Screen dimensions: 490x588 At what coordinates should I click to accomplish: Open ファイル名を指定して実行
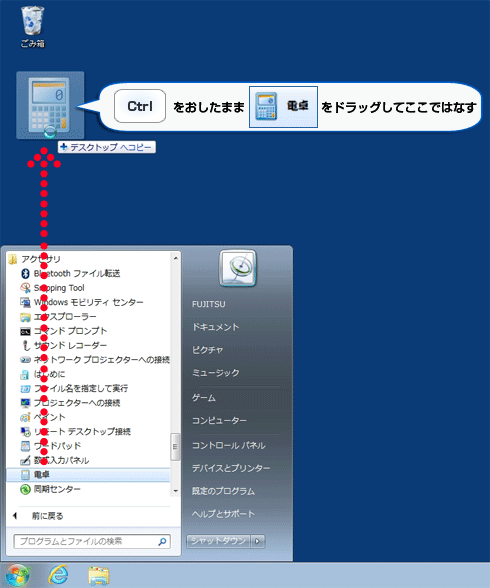[x=74, y=388]
